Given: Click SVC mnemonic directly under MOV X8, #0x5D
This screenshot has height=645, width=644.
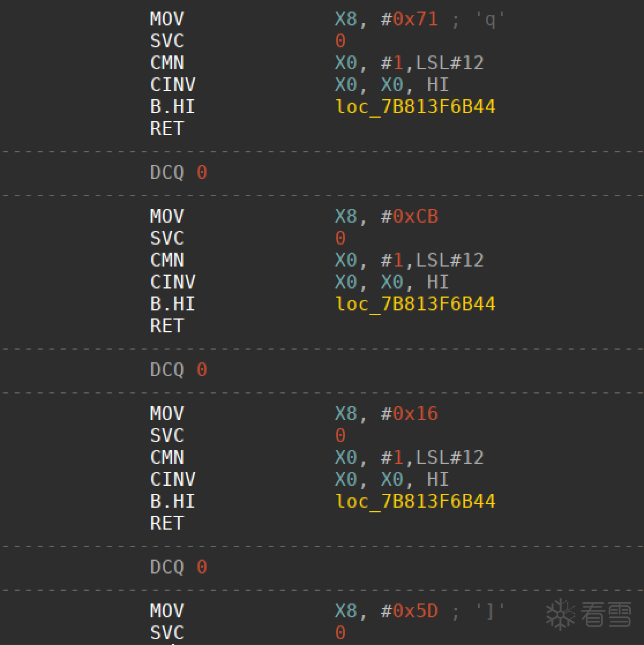Looking at the screenshot, I should click(x=167, y=633).
